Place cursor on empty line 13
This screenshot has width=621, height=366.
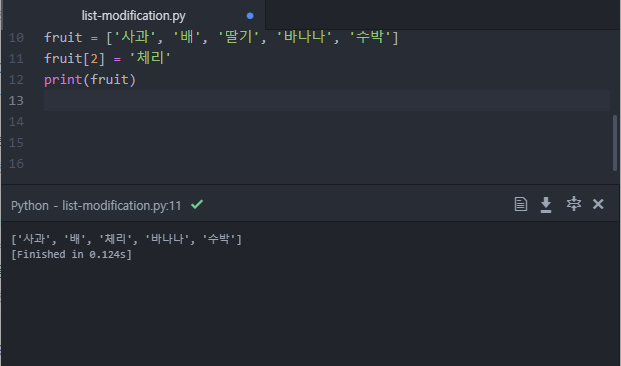pyautogui.click(x=327, y=101)
